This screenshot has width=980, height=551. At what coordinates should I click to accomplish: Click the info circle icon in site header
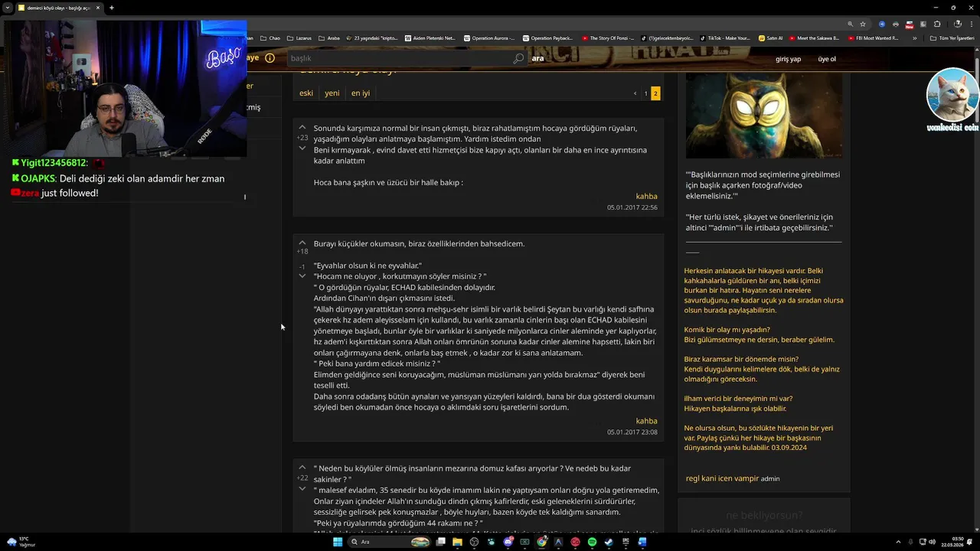(269, 58)
